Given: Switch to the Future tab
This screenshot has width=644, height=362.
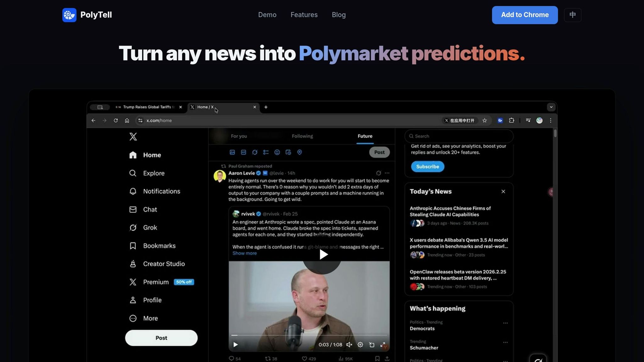Looking at the screenshot, I should (364, 136).
